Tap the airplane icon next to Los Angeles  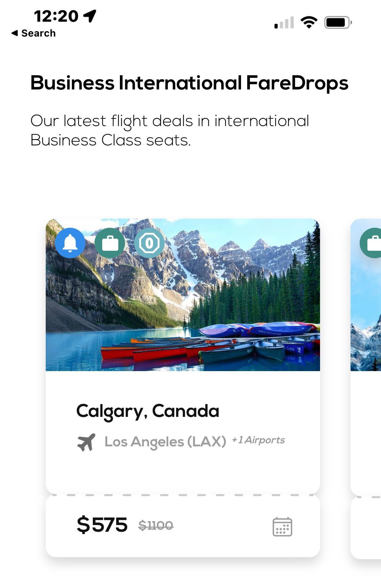pyautogui.click(x=86, y=442)
